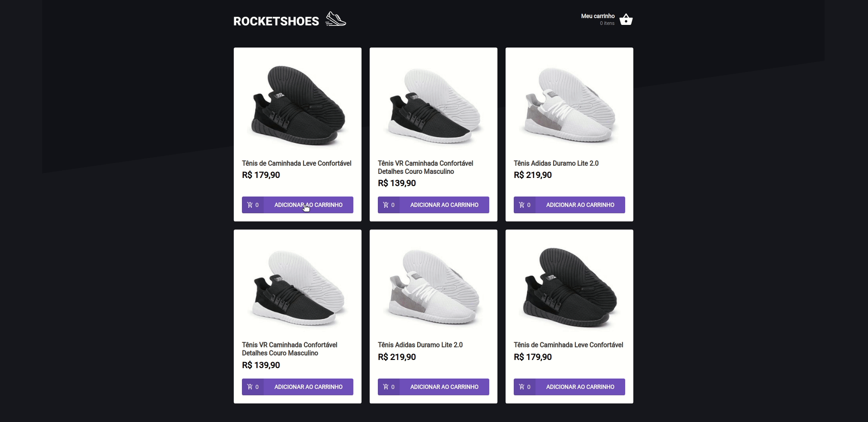The image size is (868, 422).
Task: Add bottom-row white Adidas Duramo to cart
Action: click(444, 387)
